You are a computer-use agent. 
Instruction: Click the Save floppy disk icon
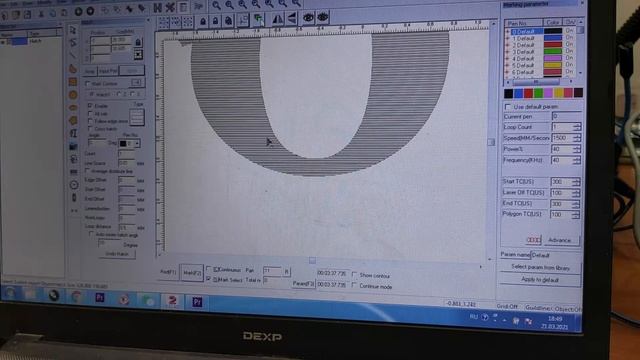[x=27, y=15]
